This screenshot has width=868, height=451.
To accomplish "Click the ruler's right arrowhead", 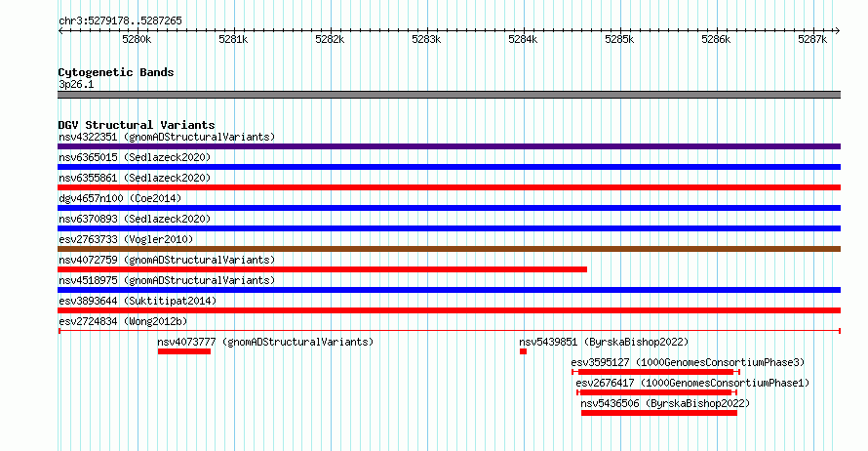I will coord(838,30).
